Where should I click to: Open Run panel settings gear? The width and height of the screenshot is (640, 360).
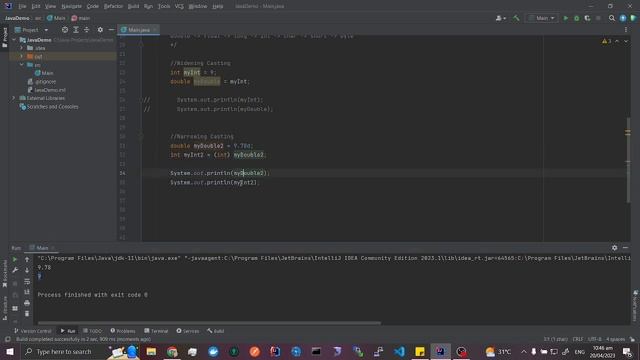click(614, 248)
